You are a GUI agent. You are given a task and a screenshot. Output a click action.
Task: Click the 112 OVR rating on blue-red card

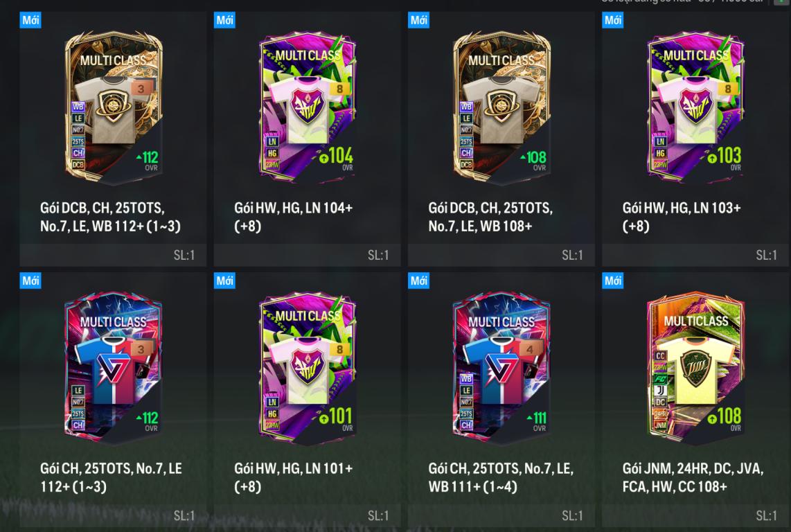pos(148,418)
